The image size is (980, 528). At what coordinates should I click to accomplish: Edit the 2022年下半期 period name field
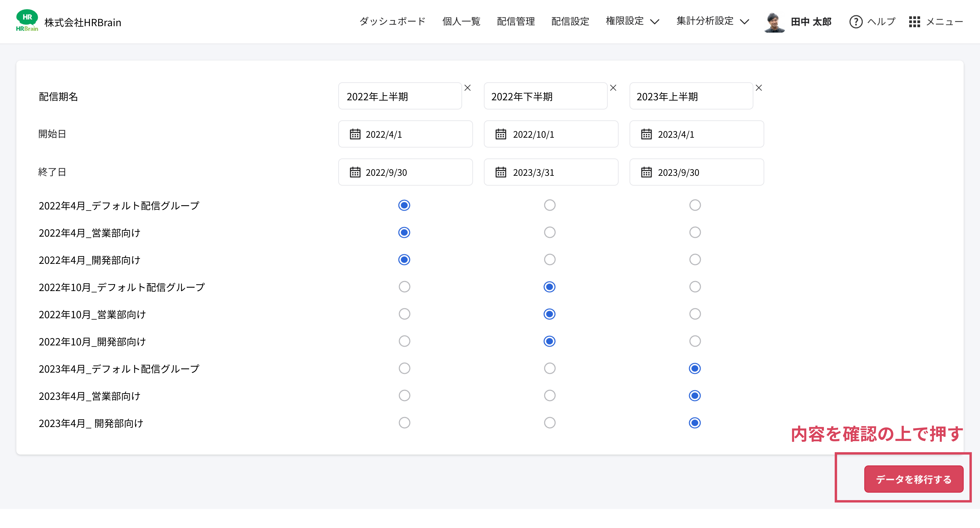pyautogui.click(x=545, y=96)
